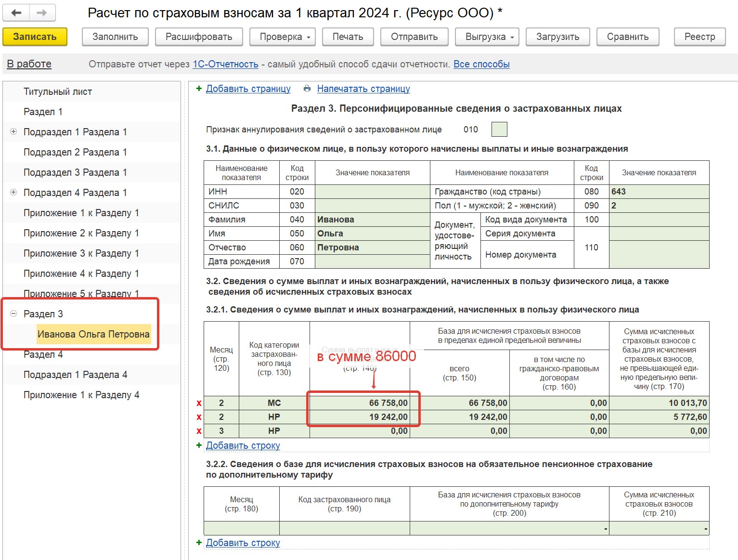The width and height of the screenshot is (738, 560).
Task: Select Приложение 2 к Разделу 1
Action: (x=81, y=233)
